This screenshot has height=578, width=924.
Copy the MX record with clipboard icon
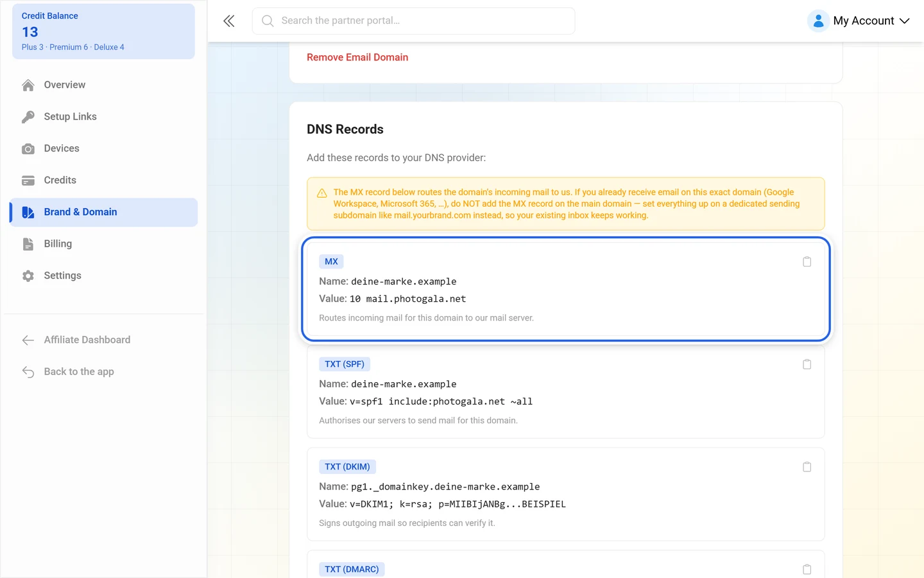click(807, 261)
